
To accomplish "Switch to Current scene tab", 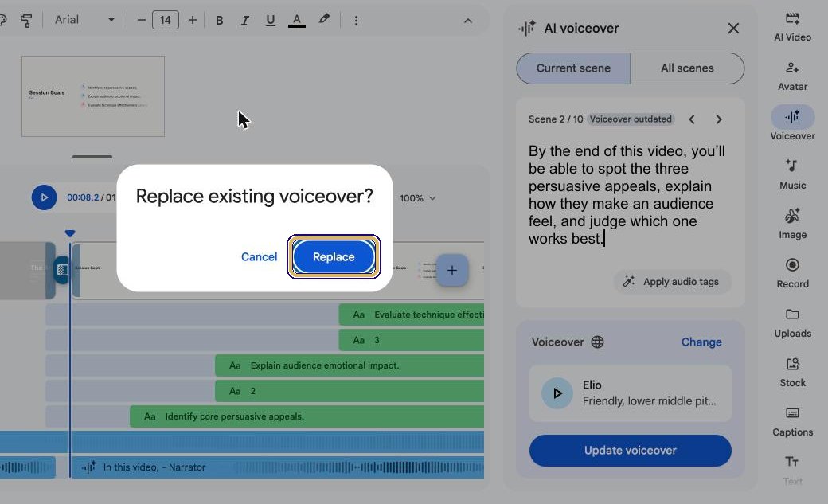I will point(573,68).
